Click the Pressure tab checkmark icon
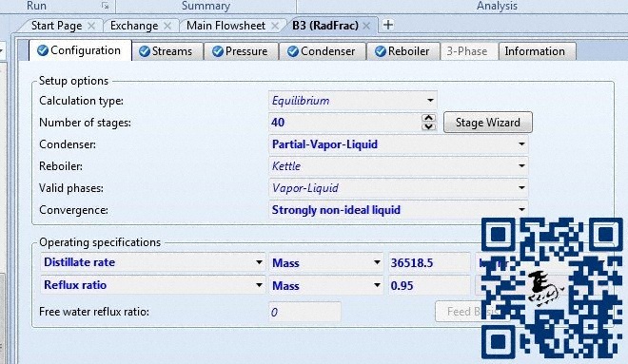The width and height of the screenshot is (628, 364). [218, 51]
